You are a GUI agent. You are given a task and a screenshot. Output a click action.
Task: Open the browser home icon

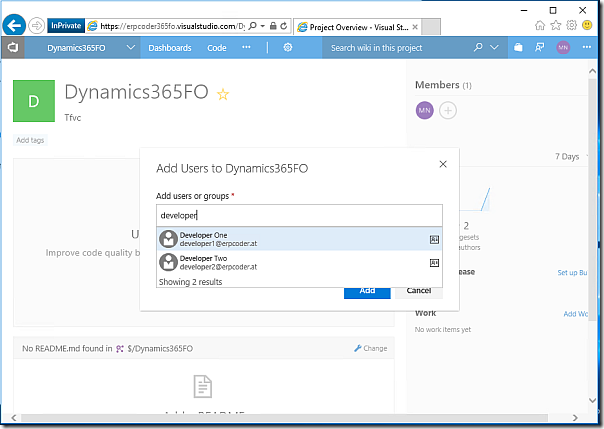(x=540, y=25)
